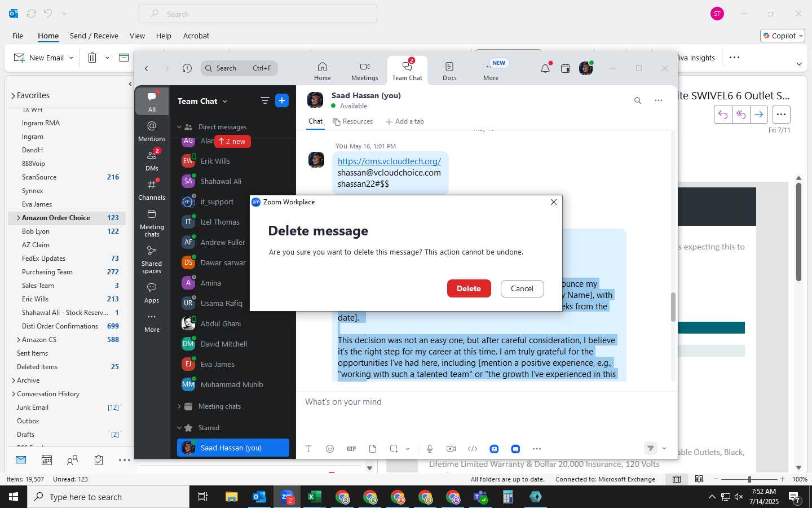Open the GIF picker in the composer
812x508 pixels.
tap(351, 449)
